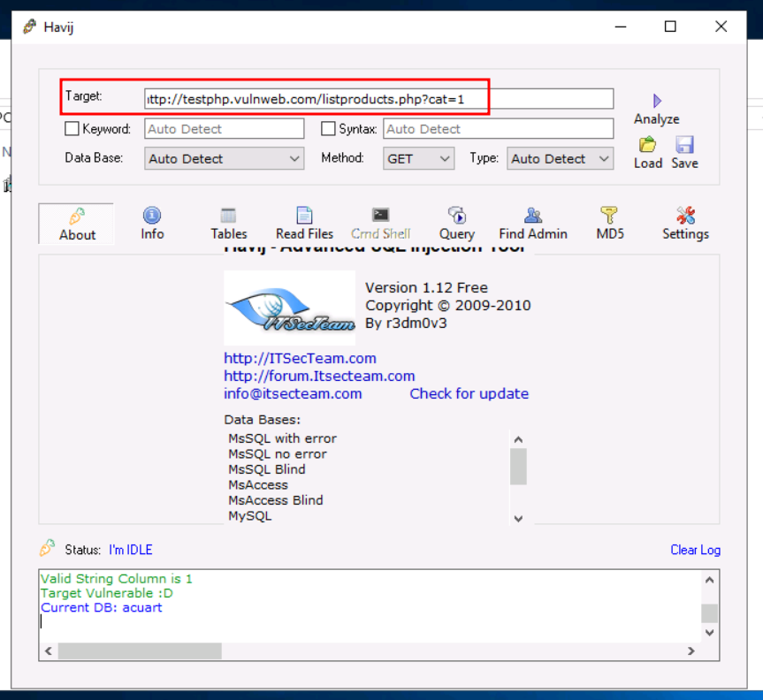Click into the Keyword Auto Detect field

pyautogui.click(x=224, y=129)
